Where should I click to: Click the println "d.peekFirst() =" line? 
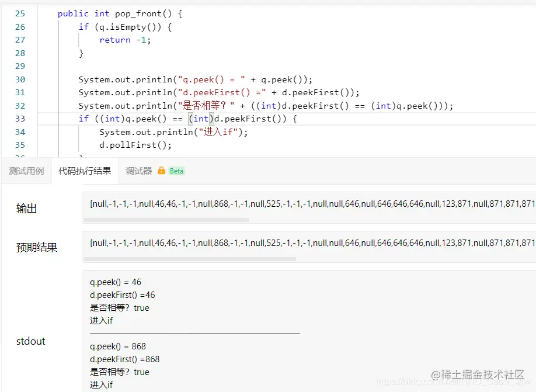point(219,93)
